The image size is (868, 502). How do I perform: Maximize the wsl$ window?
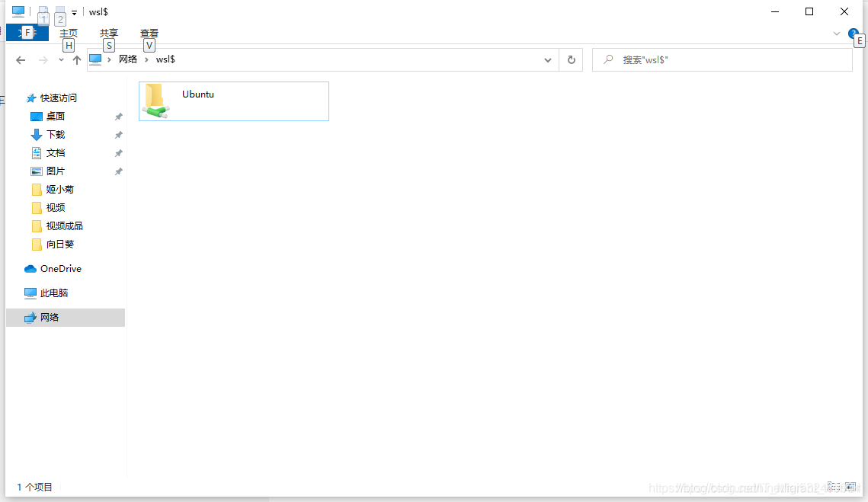coord(809,11)
